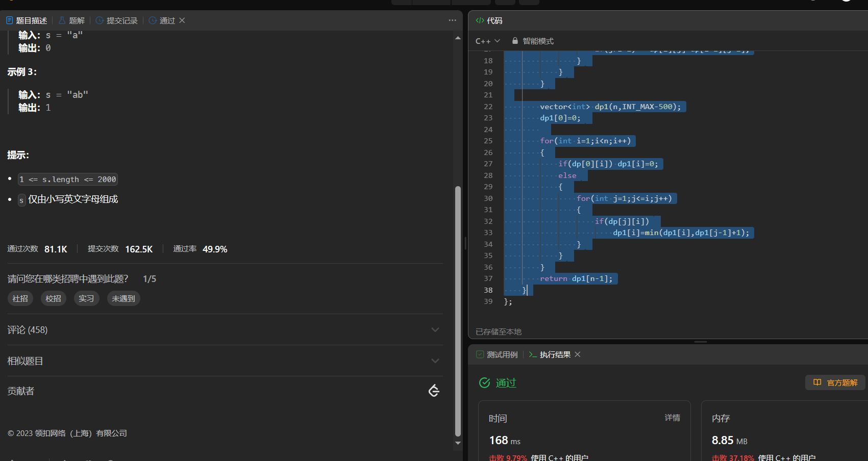Click the 执行结果 terminal icon
Screen dimensions: 868x461
pos(532,354)
